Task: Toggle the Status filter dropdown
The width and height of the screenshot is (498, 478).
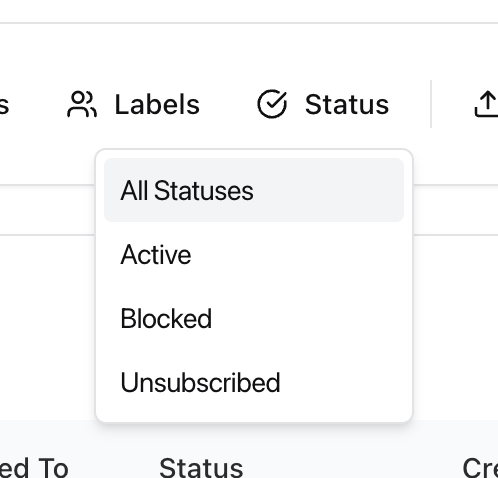Action: pos(323,104)
